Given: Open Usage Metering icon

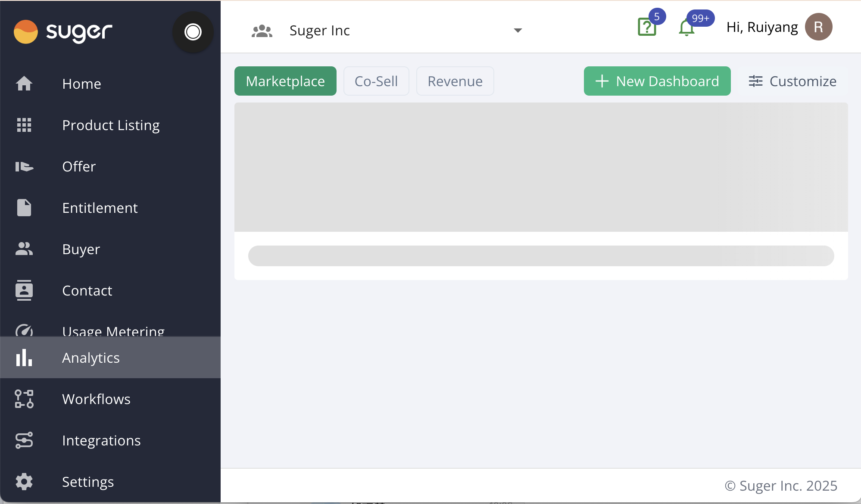Looking at the screenshot, I should click(24, 330).
